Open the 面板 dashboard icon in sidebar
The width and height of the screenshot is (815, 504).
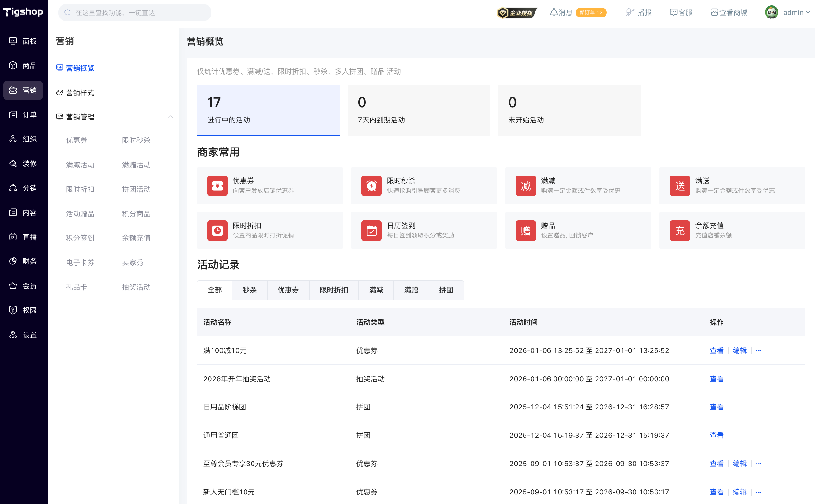13,41
